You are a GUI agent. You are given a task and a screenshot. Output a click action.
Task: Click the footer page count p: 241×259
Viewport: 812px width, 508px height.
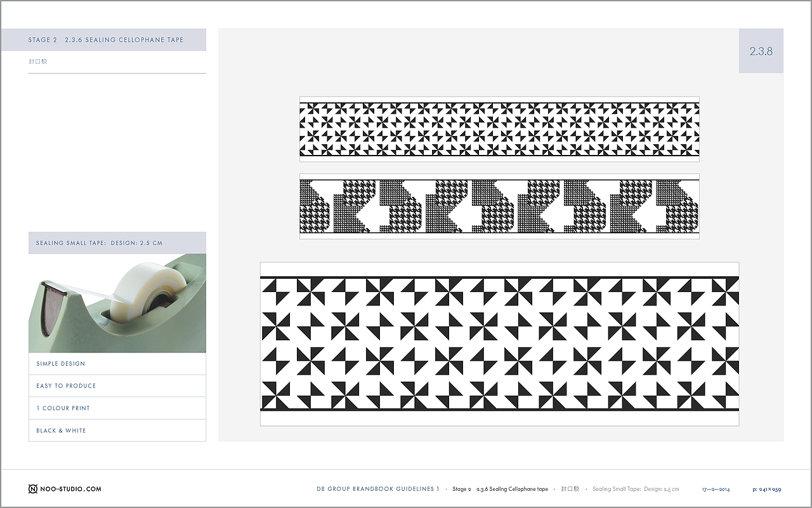point(767,489)
